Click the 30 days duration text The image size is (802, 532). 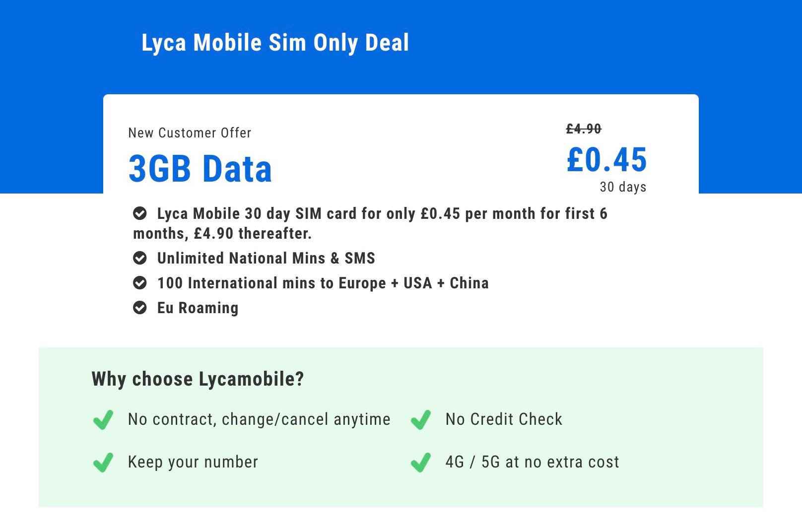623,187
